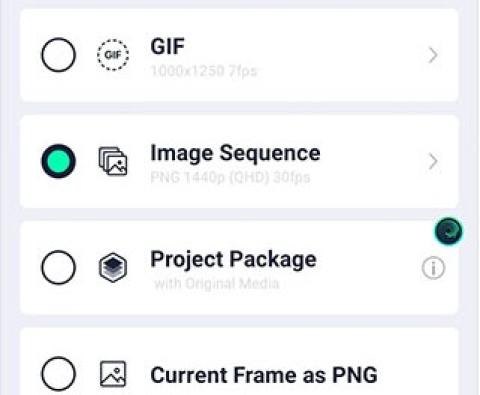Click the layered hexagon Project Package icon
The image size is (480, 395).
[113, 267]
